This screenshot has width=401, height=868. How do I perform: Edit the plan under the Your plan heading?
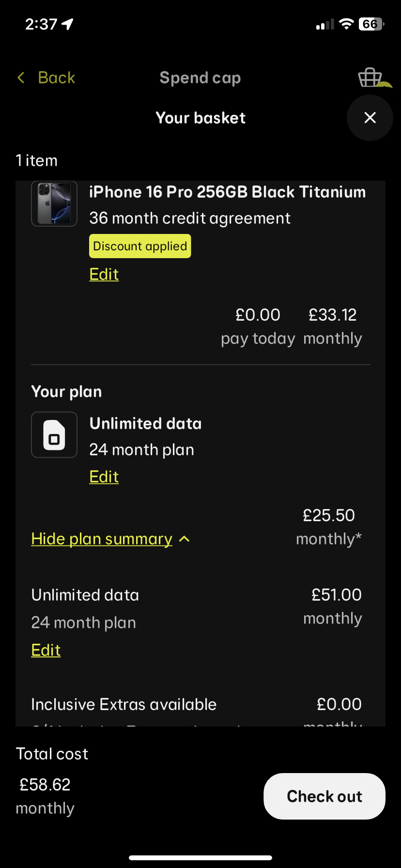pos(104,477)
